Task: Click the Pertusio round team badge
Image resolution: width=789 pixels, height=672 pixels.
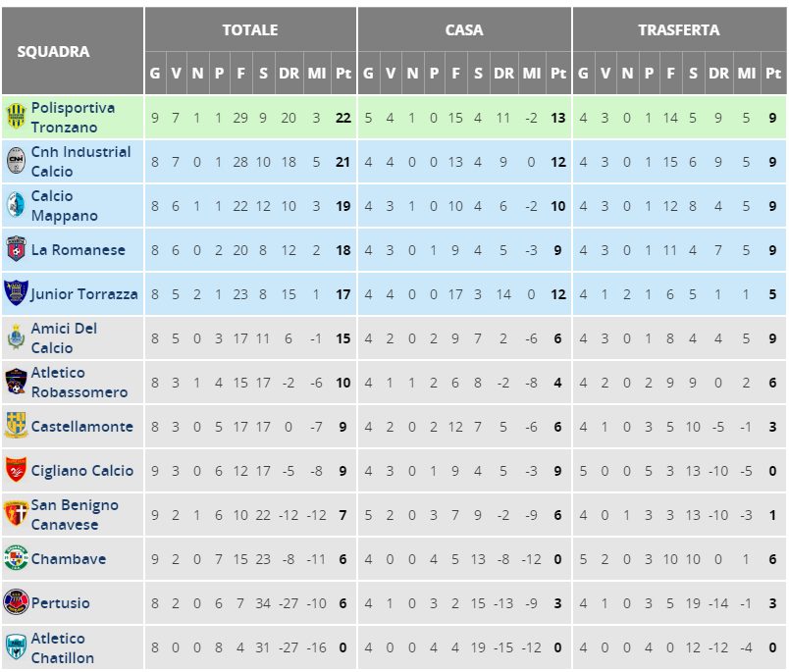Action: coord(16,602)
